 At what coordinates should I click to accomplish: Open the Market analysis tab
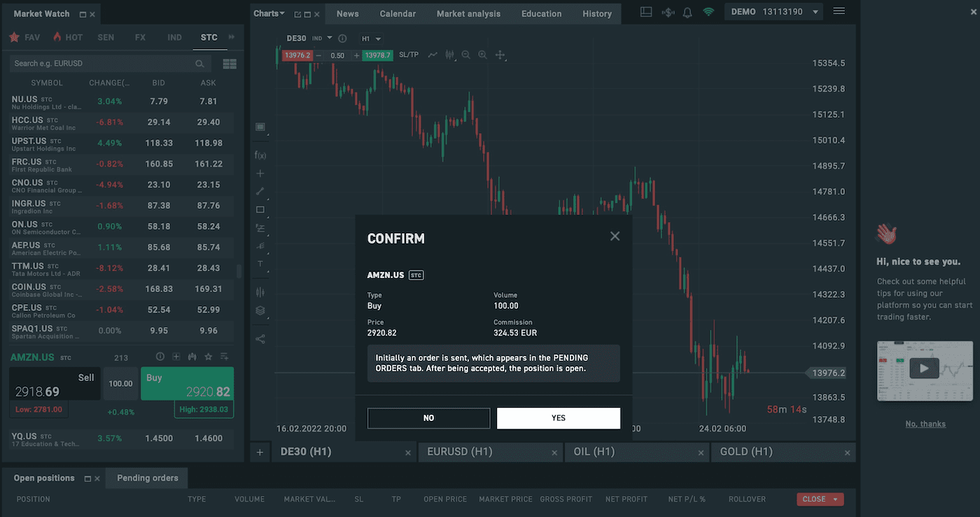point(468,13)
